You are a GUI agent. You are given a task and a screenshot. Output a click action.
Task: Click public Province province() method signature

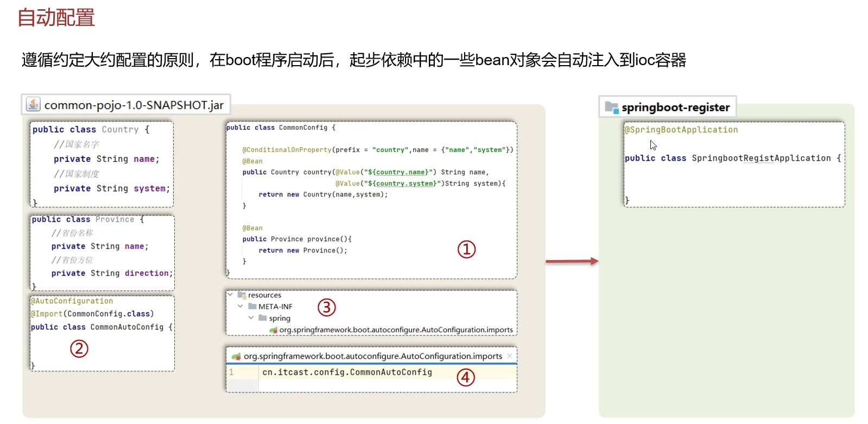297,239
